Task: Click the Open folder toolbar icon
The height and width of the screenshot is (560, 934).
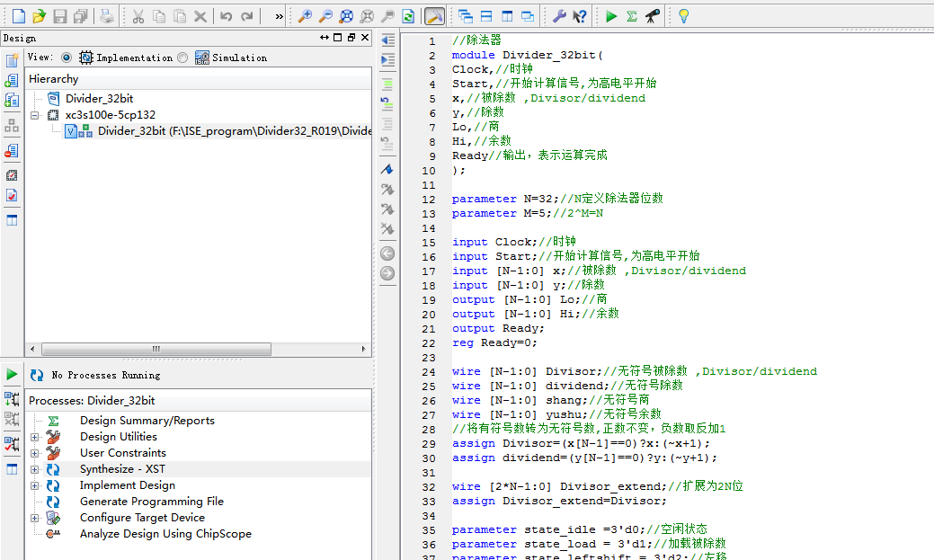Action: [x=39, y=16]
